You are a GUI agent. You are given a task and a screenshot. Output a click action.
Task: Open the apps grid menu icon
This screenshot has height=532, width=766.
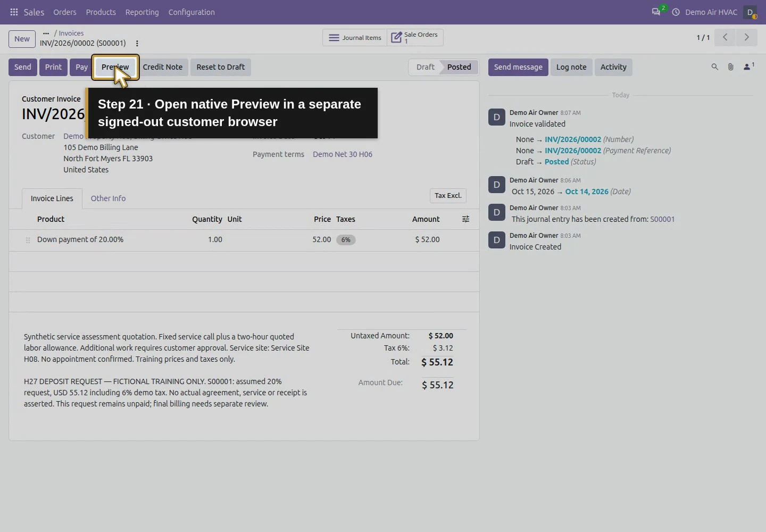tap(14, 12)
